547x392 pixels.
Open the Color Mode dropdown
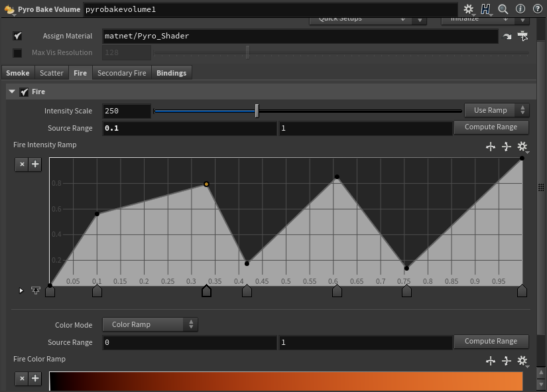coord(150,324)
